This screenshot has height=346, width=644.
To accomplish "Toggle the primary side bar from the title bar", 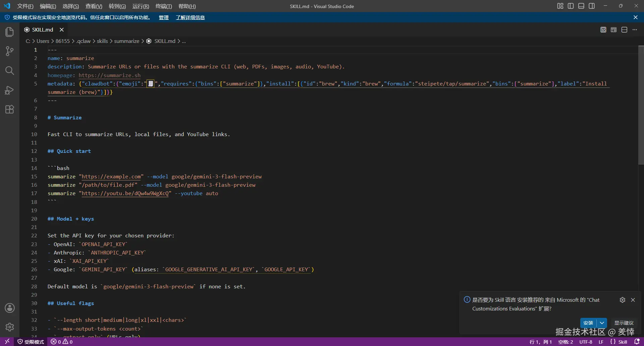I will click(x=571, y=6).
